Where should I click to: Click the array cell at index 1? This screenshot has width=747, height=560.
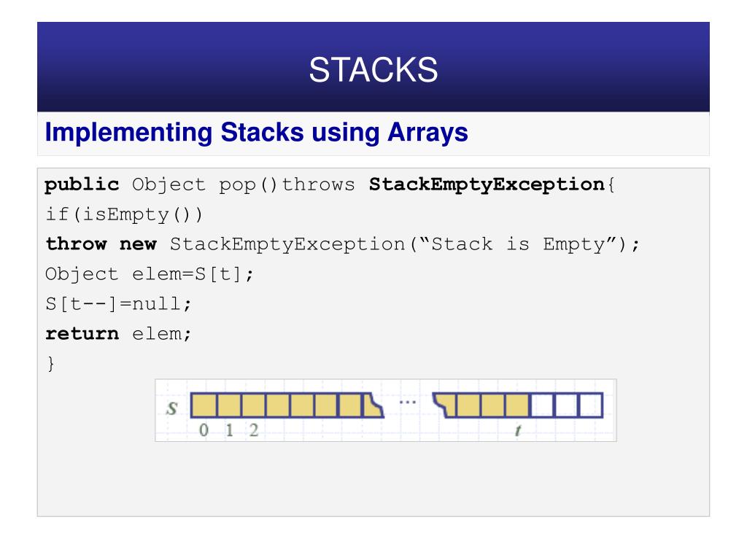[228, 405]
